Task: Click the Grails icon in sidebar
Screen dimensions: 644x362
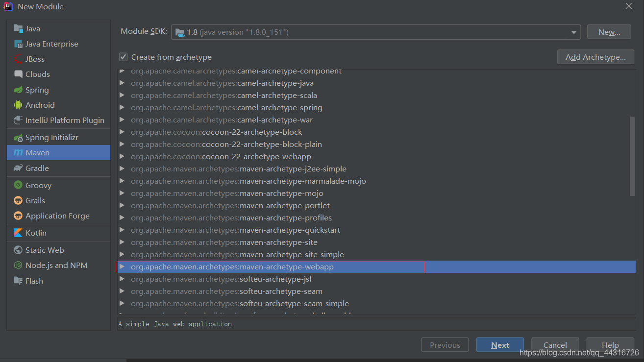Action: click(18, 201)
